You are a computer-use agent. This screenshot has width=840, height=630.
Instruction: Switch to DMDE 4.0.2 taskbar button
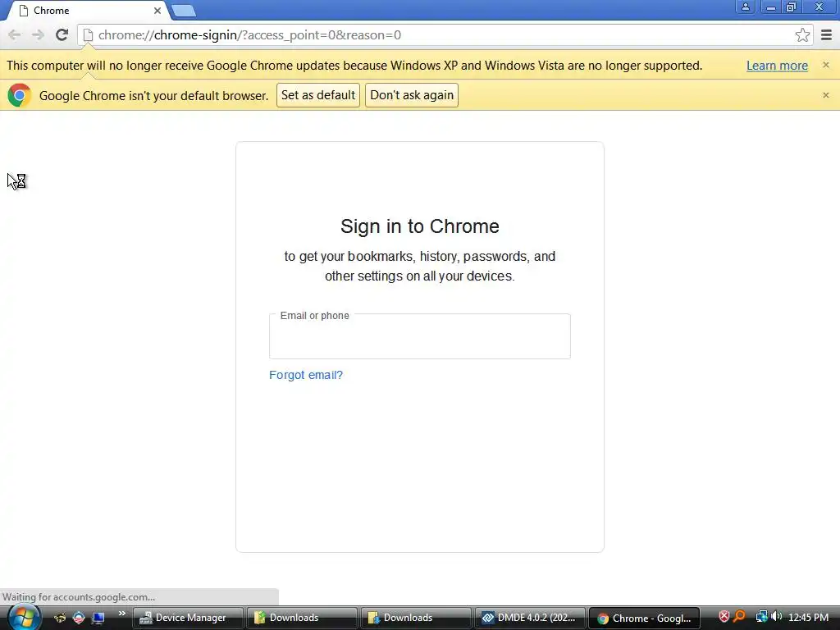(x=531, y=618)
